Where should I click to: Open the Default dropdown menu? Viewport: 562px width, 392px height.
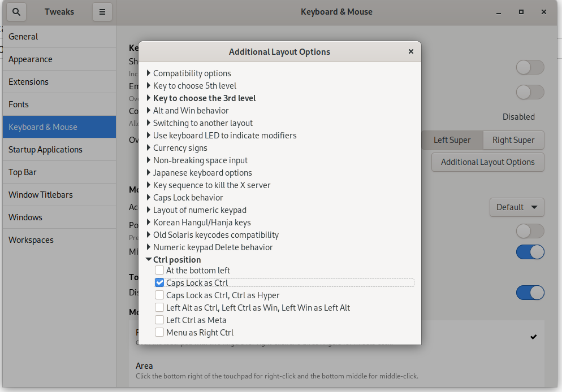516,207
